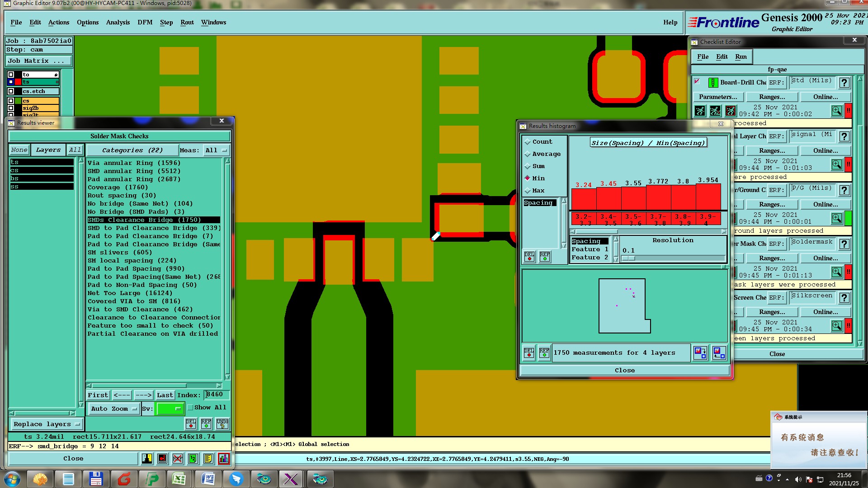Click question mark help for Silkscreen check
This screenshot has height=488, width=868.
[x=844, y=298]
